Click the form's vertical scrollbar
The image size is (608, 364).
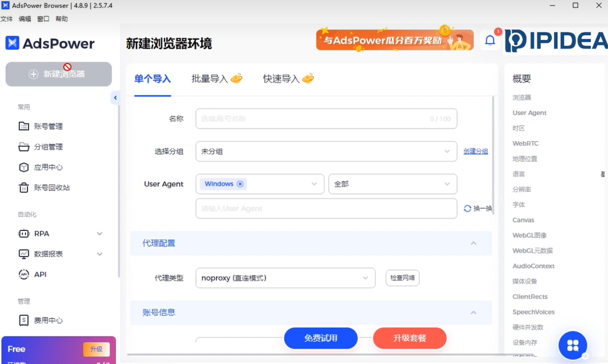pos(493,155)
